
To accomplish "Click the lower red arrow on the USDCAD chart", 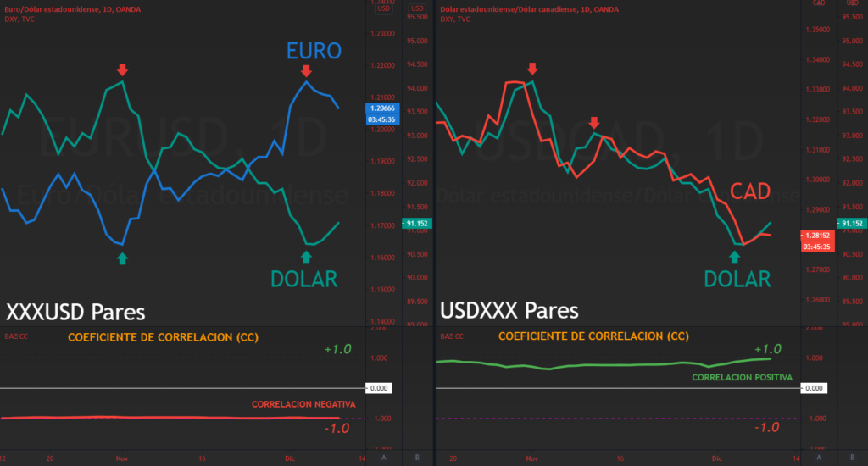I will tap(594, 123).
